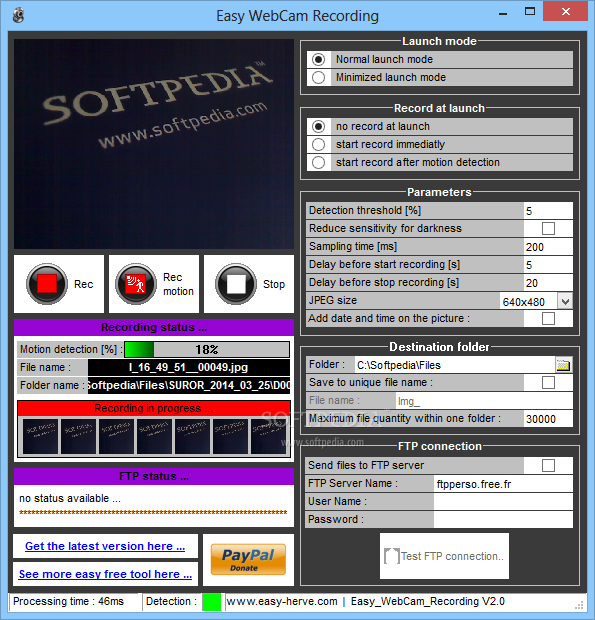
Task: Edit the Sampling time value 200
Action: [548, 247]
